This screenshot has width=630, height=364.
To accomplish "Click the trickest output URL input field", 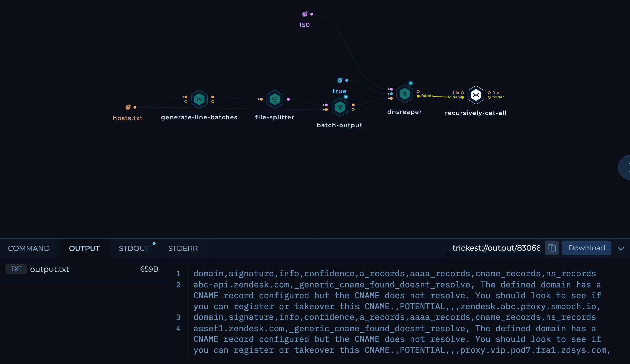I will tap(495, 248).
